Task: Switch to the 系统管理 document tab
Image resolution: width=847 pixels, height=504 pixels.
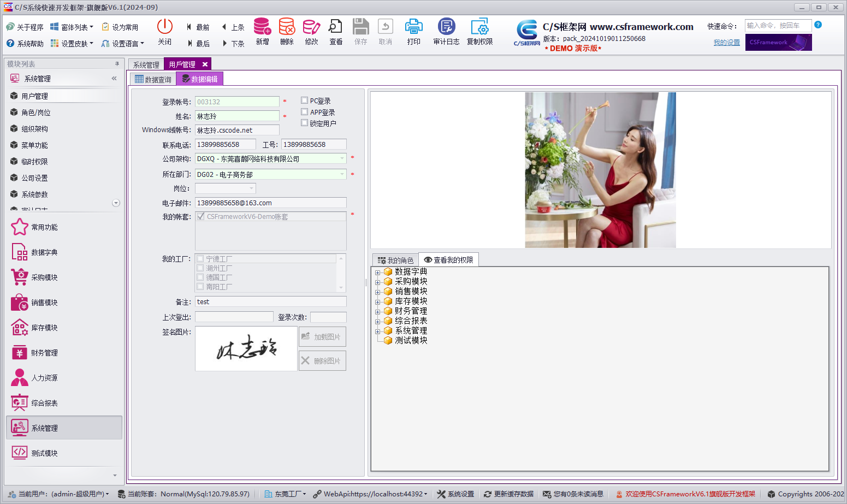Action: (146, 64)
